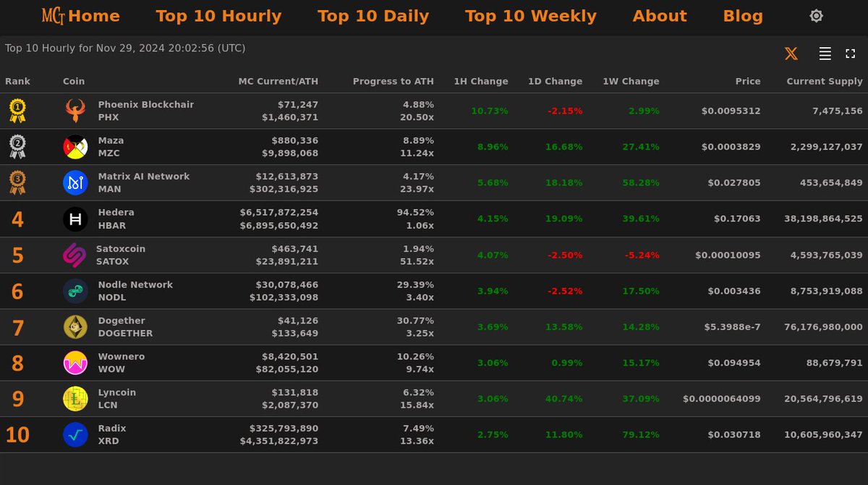Open the Hedera coin name link
The height and width of the screenshot is (485, 868).
116,212
